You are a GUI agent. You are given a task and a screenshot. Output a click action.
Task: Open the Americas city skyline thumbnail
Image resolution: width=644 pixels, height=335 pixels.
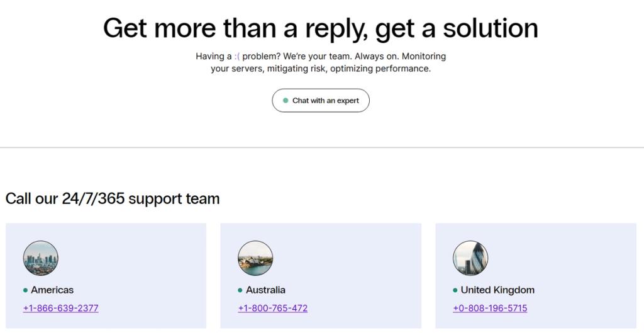pos(41,258)
